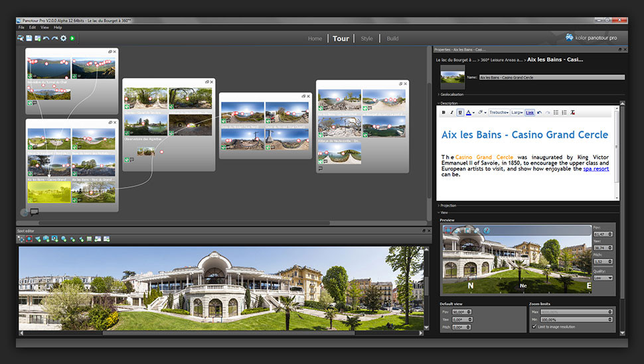Uncheck Limit to image resolution
The height and width of the screenshot is (364, 644).
tap(534, 327)
